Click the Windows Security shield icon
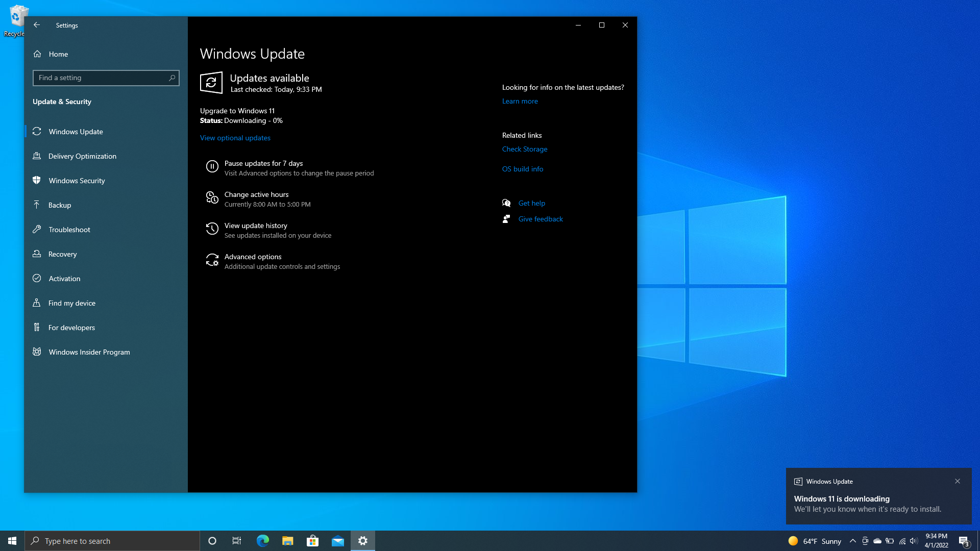The width and height of the screenshot is (980, 551). (x=37, y=180)
